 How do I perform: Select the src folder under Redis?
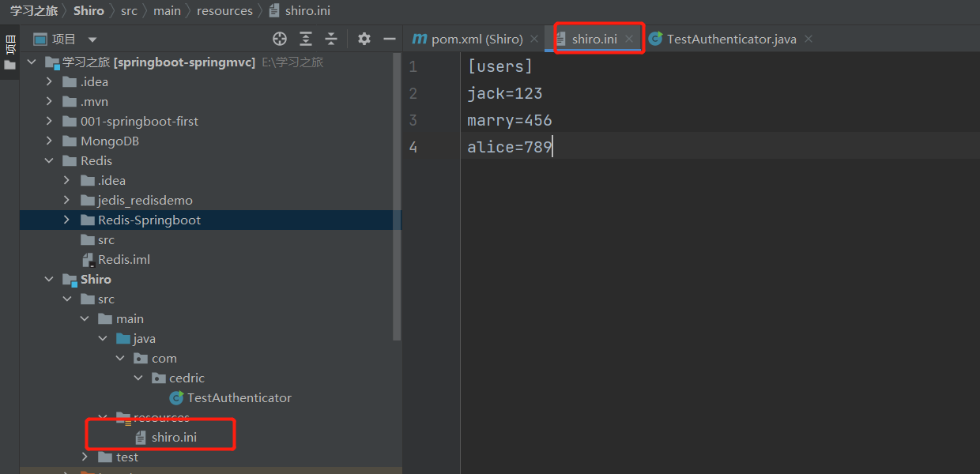(x=106, y=240)
